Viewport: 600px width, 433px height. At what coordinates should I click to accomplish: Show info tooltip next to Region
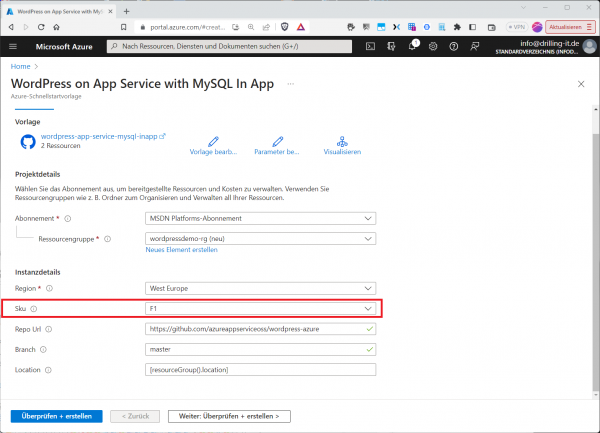[x=49, y=288]
